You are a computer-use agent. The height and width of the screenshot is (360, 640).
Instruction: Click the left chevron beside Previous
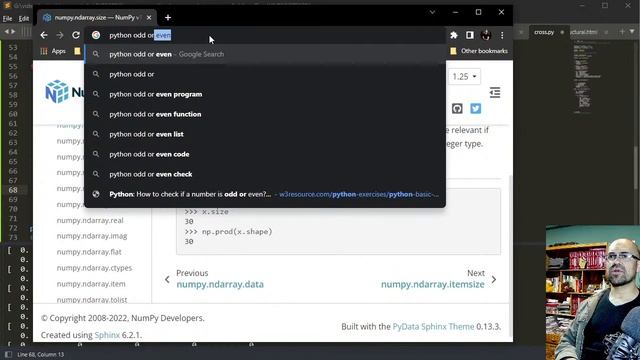click(x=167, y=280)
